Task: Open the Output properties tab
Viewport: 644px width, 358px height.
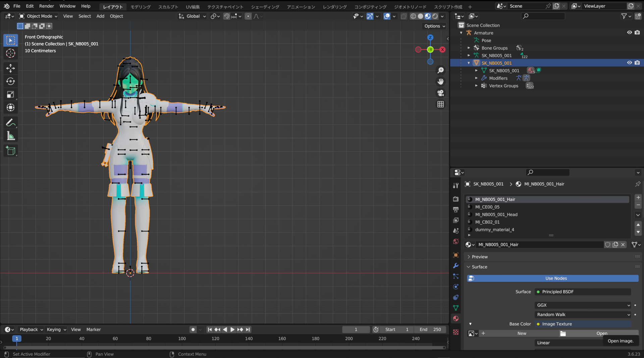Action: (455, 210)
